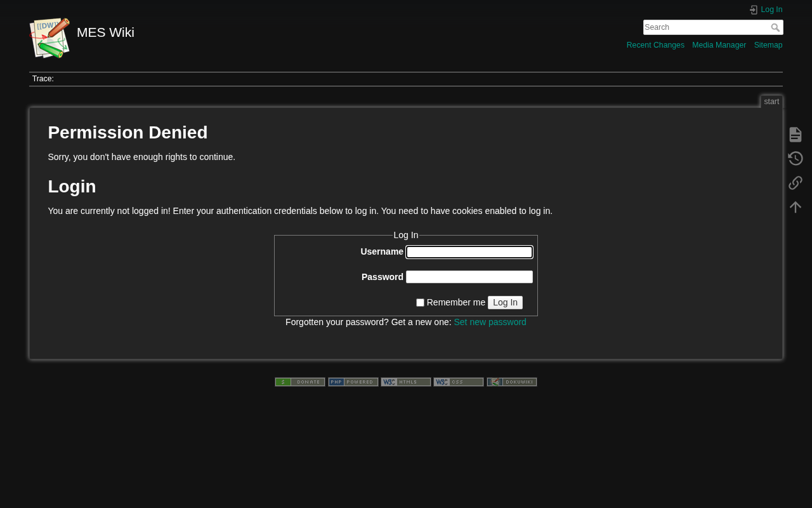Click the DokuWiki logo icon
Viewport: 812px width, 508px height.
click(x=49, y=38)
